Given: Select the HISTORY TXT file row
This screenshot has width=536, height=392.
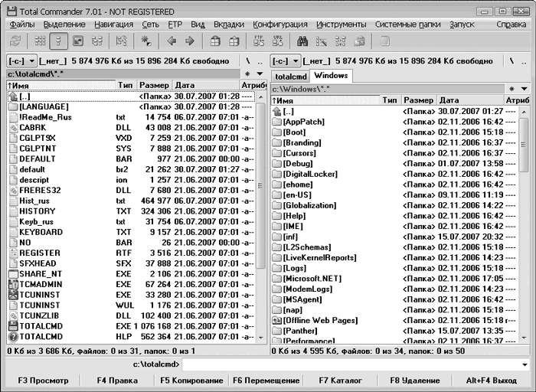Looking at the screenshot, I should pos(131,211).
